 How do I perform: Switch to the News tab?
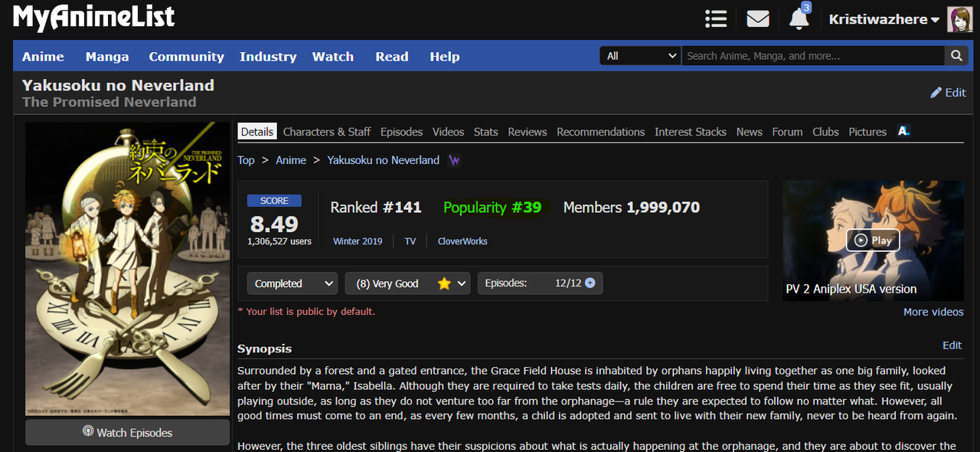(x=750, y=132)
